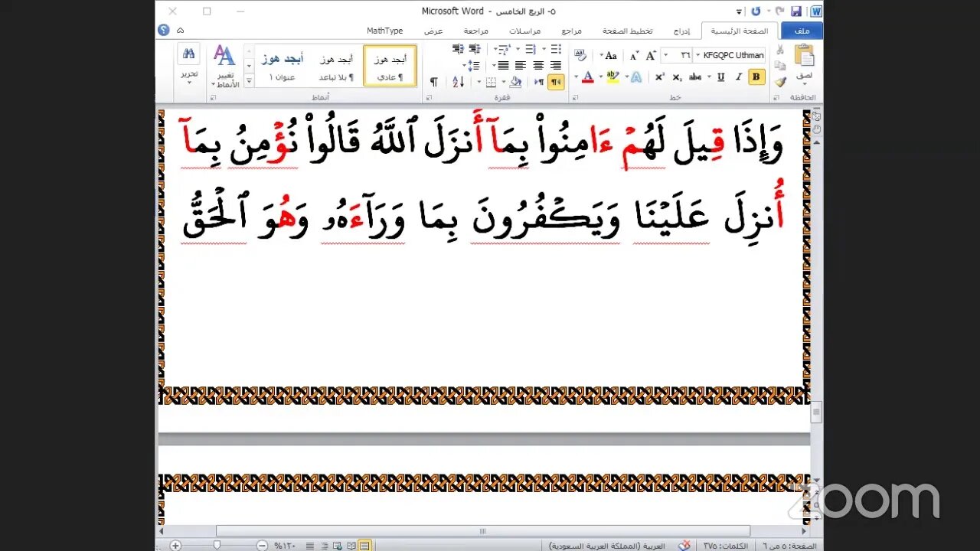Image resolution: width=980 pixels, height=551 pixels.
Task: Cut selection with the scissors icon
Action: [780, 49]
